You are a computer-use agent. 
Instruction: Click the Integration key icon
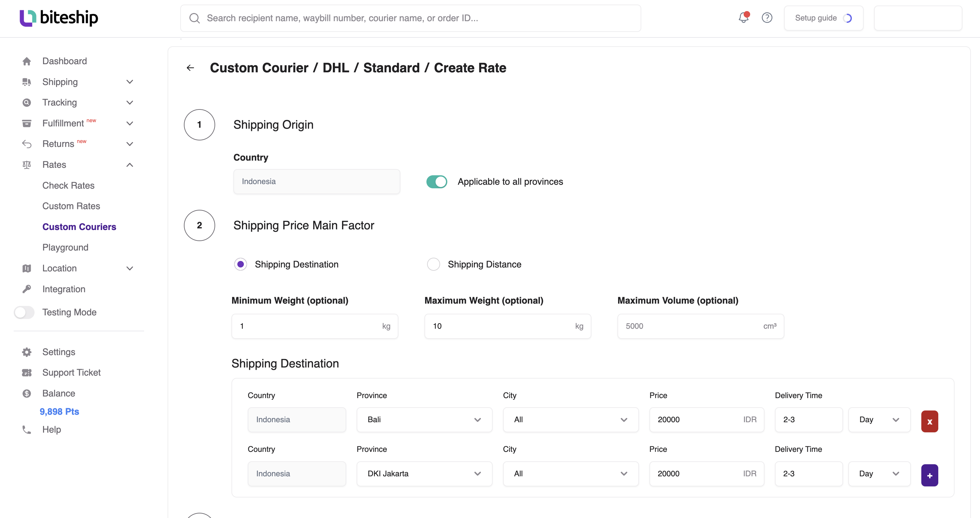click(27, 289)
